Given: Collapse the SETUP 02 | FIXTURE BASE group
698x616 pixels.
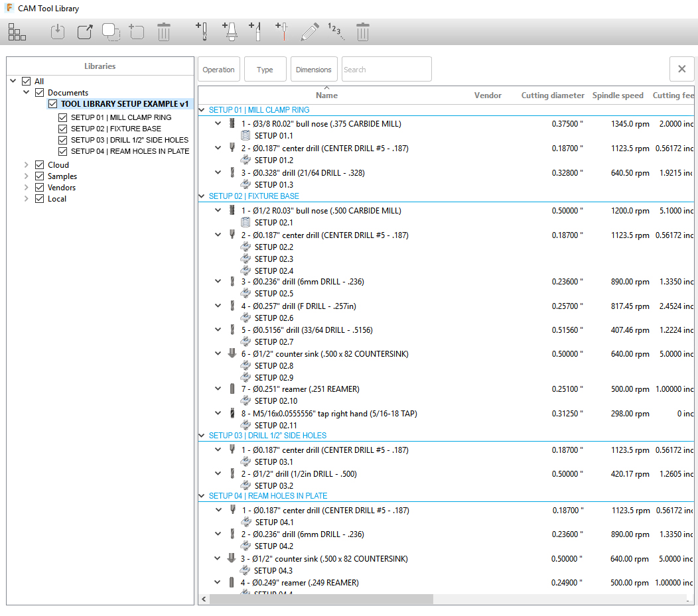Looking at the screenshot, I should 202,196.
